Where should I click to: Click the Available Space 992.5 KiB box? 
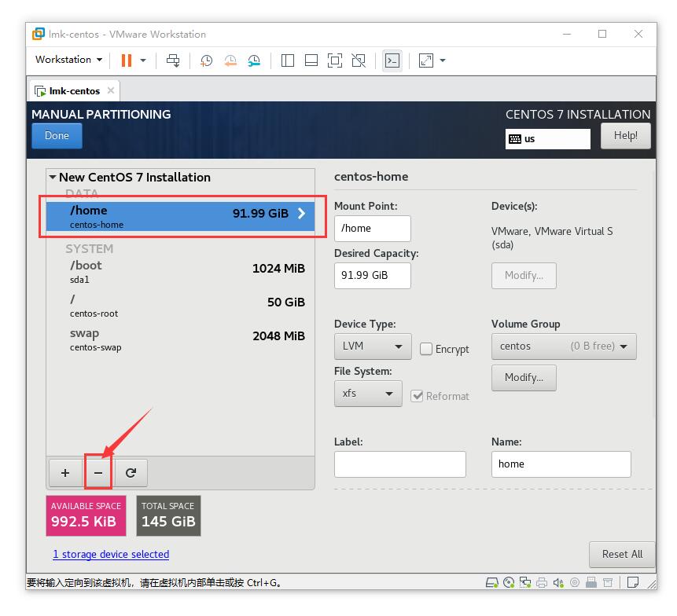[86, 516]
